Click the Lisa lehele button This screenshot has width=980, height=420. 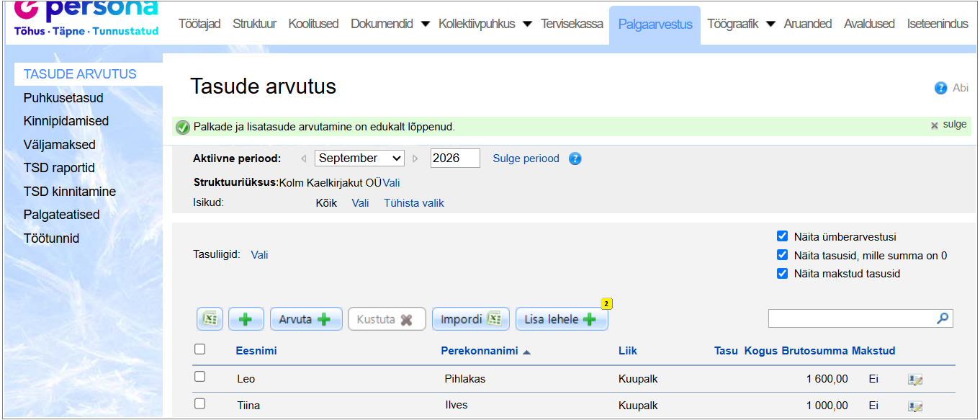pyautogui.click(x=562, y=319)
